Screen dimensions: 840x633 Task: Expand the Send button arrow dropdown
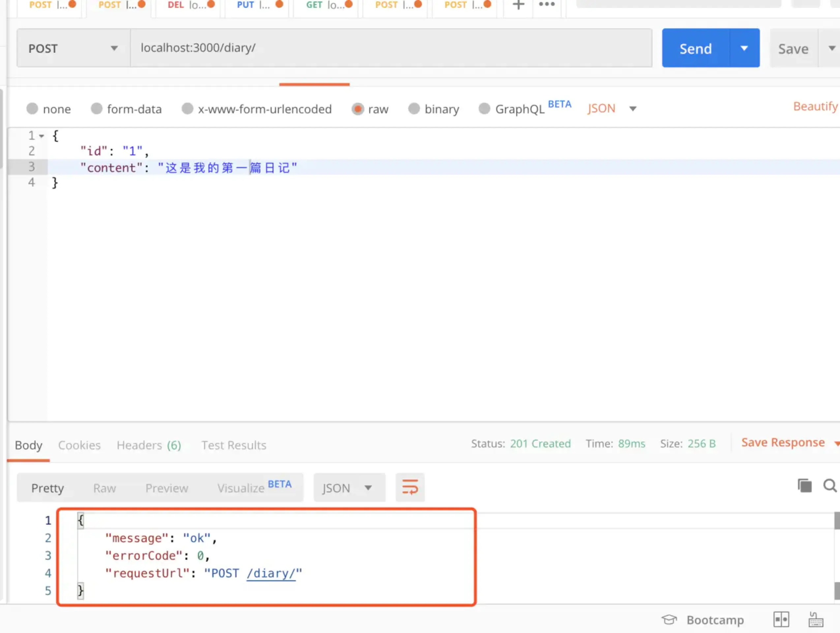pyautogui.click(x=744, y=48)
